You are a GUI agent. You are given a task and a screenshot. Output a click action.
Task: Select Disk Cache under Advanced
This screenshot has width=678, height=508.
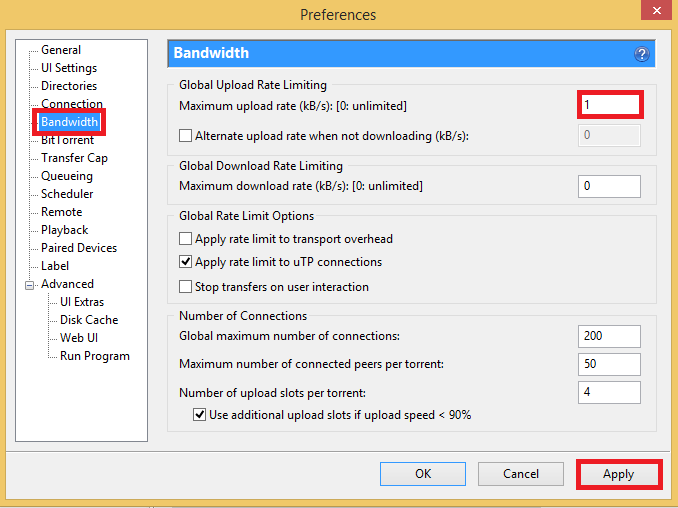click(x=89, y=320)
